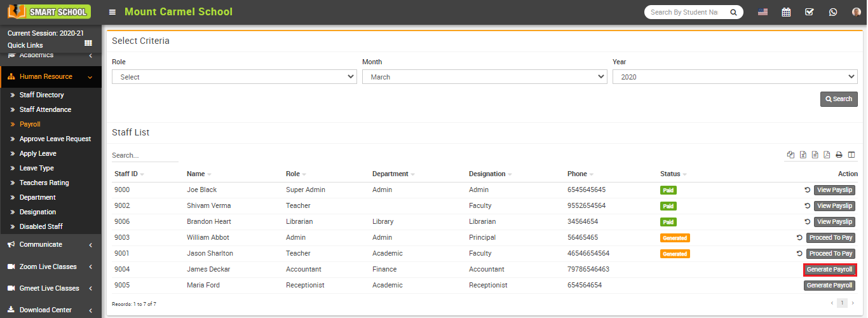Open Disabled Staff in sidebar
868x318 pixels.
tap(41, 226)
